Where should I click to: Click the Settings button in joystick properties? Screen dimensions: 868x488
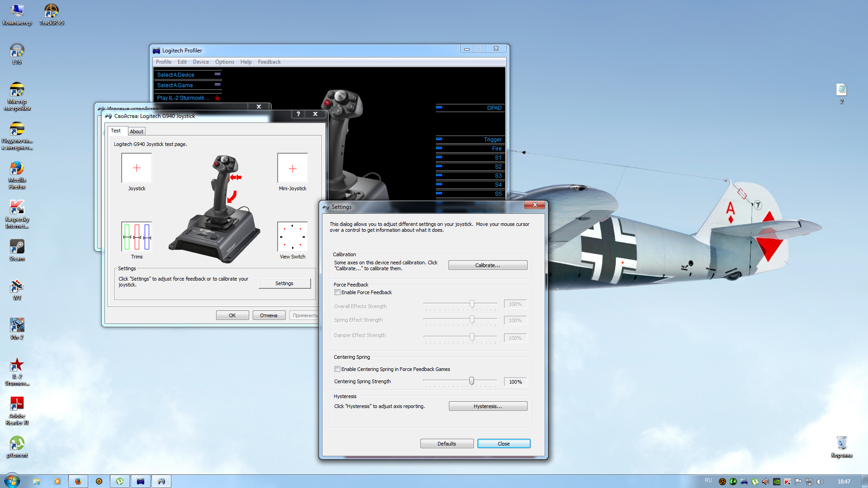(284, 283)
